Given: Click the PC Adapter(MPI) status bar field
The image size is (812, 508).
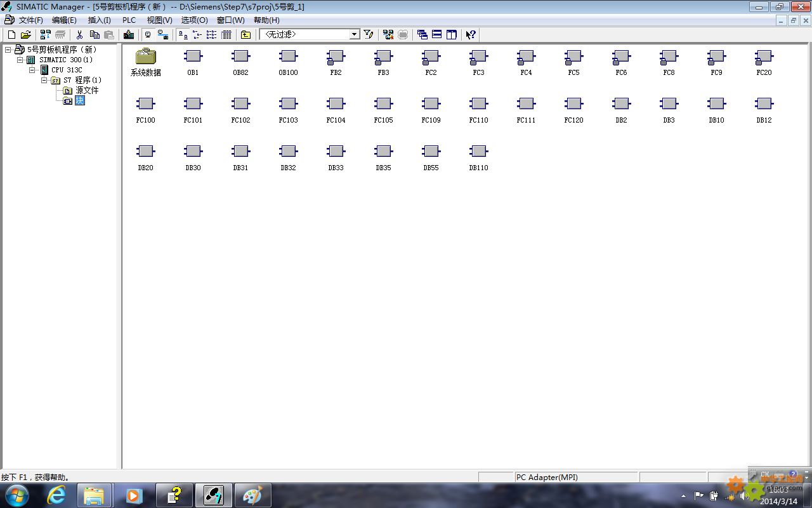Looking at the screenshot, I should click(x=575, y=478).
